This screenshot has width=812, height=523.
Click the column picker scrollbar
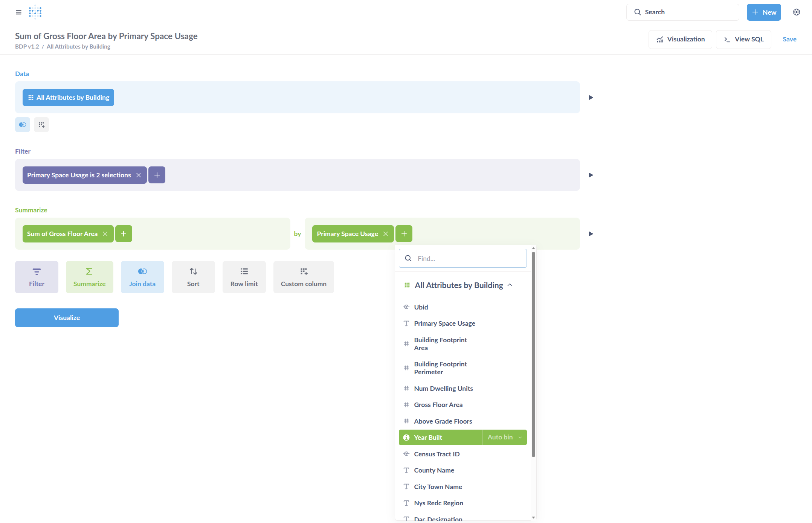[533, 354]
